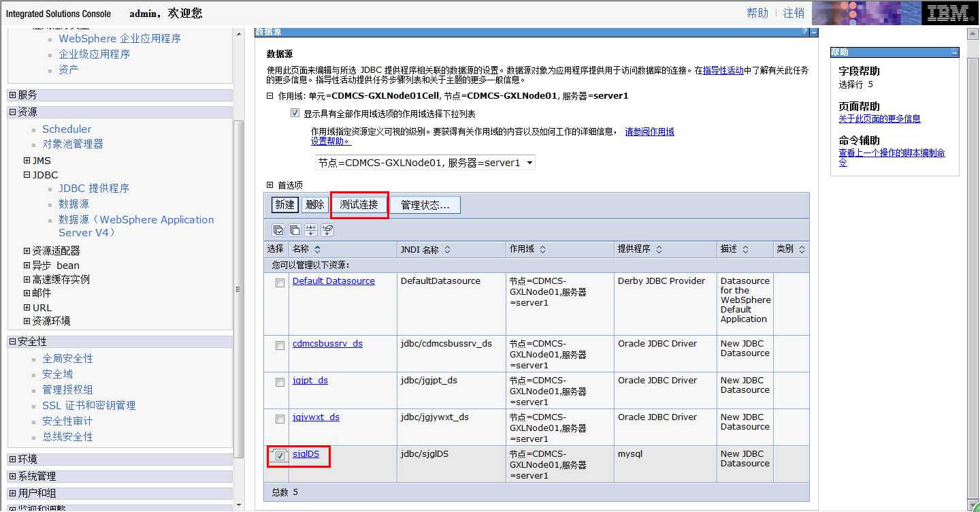Viewport: 980px width, 512px height.
Task: Open 企业级应用程序 in navigation
Action: [94, 54]
